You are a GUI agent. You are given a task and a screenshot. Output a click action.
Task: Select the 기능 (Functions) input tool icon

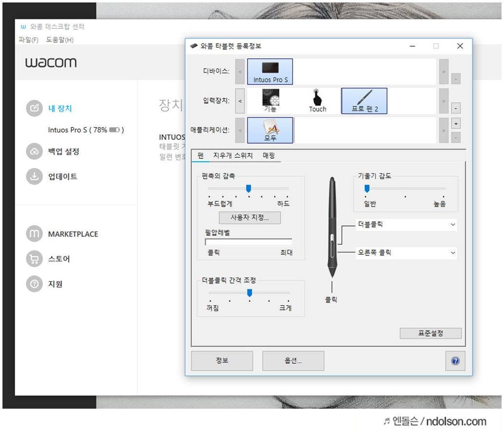coord(271,101)
